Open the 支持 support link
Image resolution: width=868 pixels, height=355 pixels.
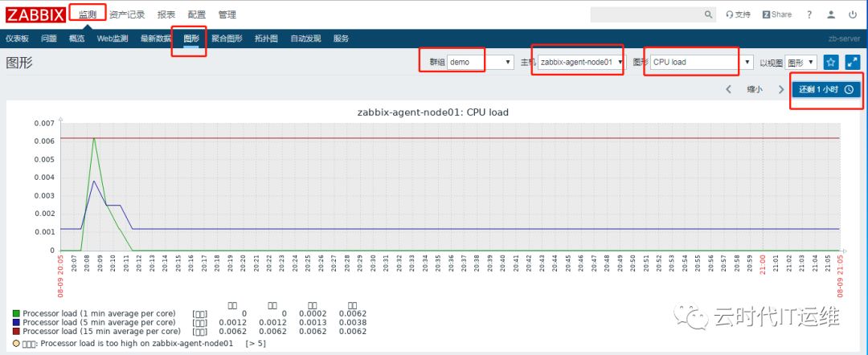click(738, 15)
